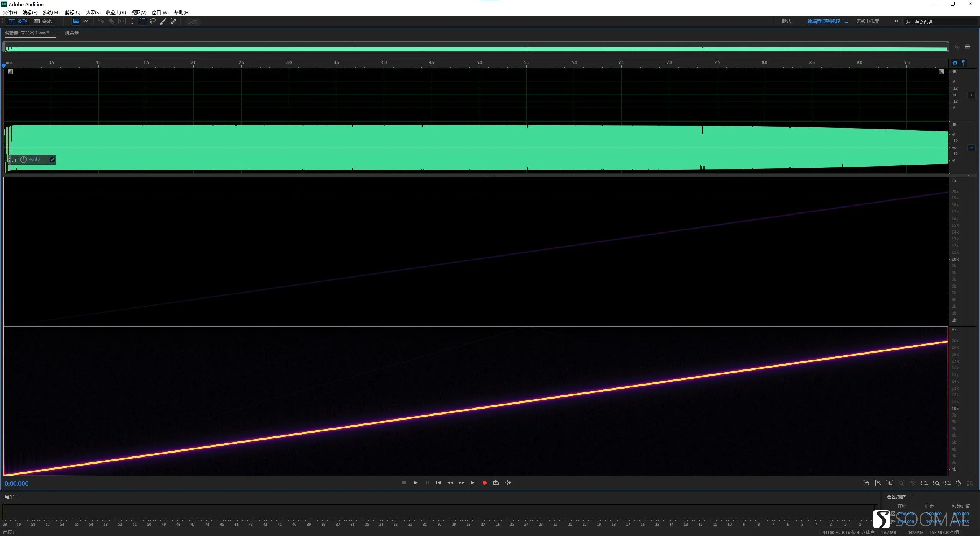
Task: Open the 帮助(H) menu
Action: (182, 13)
